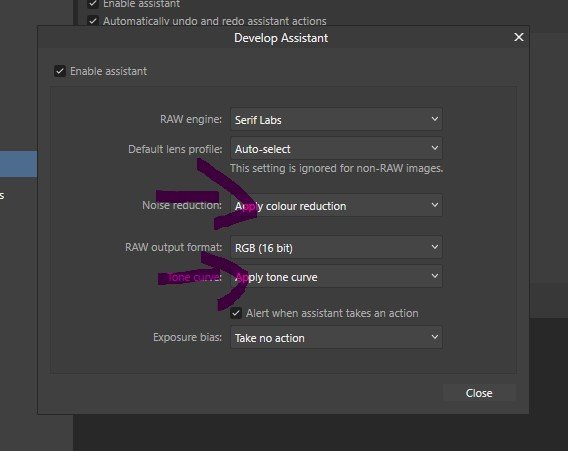Toggle Automatically undo and redo assistant actions checkbox
This screenshot has height=451, width=568.
(x=93, y=21)
